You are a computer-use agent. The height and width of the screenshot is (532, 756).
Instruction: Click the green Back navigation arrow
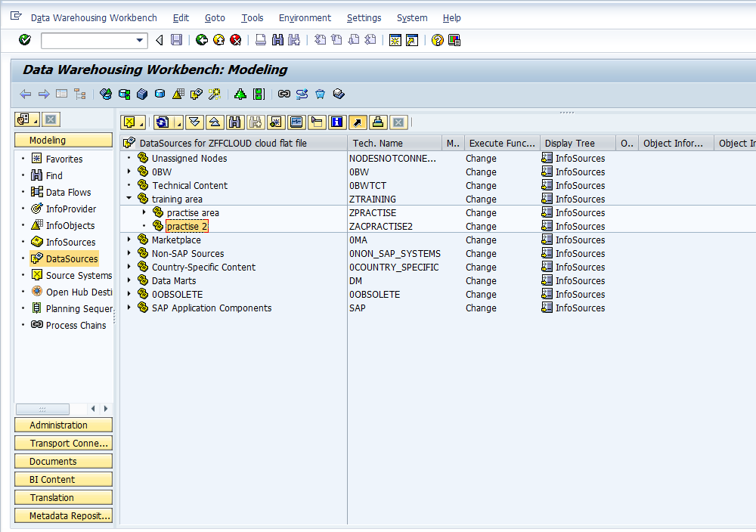pyautogui.click(x=201, y=39)
